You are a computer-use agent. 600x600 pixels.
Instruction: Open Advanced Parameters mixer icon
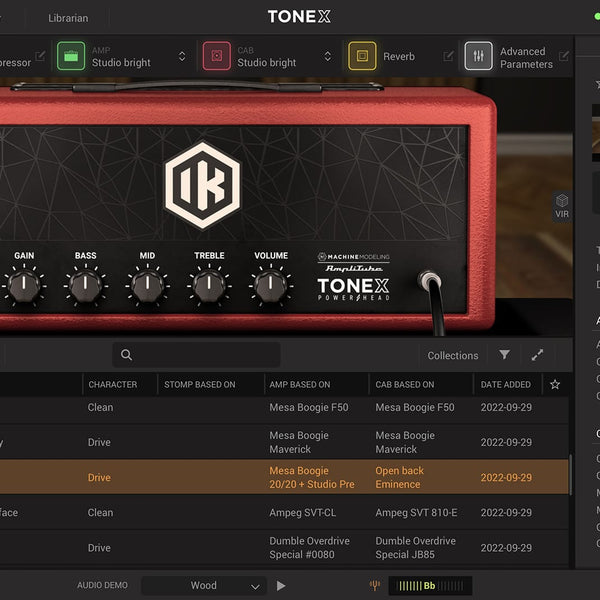(x=478, y=56)
